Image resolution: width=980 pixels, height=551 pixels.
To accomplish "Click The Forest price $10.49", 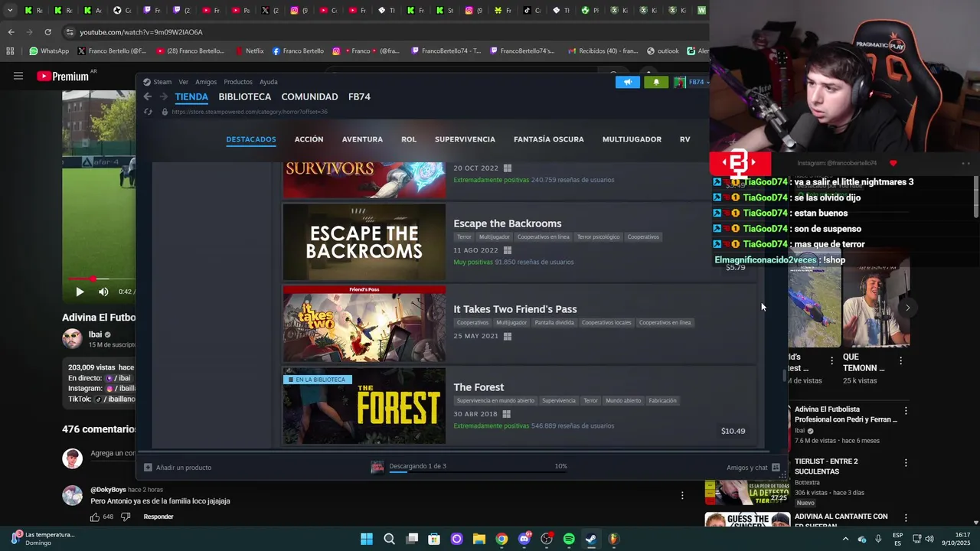I will click(x=733, y=431).
